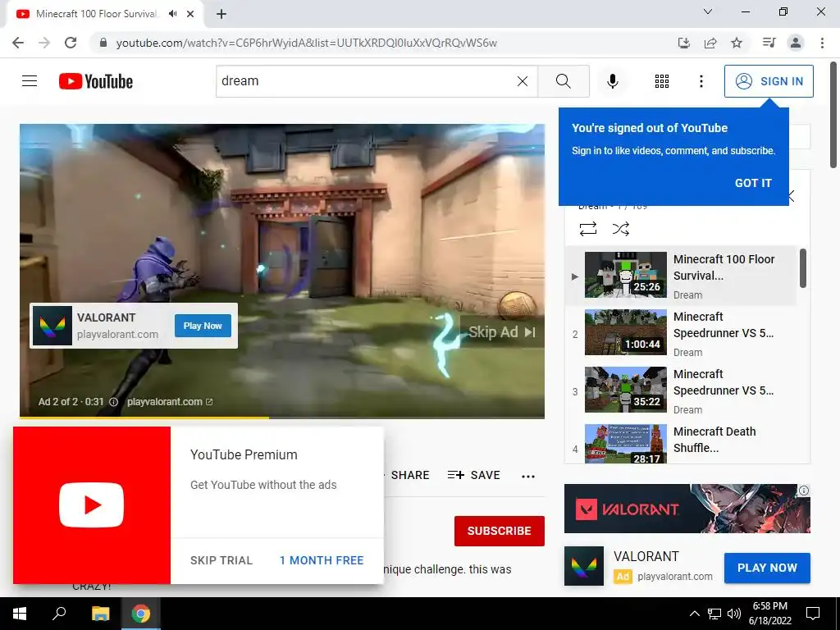840x630 pixels.
Task: Click the SIGN IN button
Action: click(x=769, y=81)
